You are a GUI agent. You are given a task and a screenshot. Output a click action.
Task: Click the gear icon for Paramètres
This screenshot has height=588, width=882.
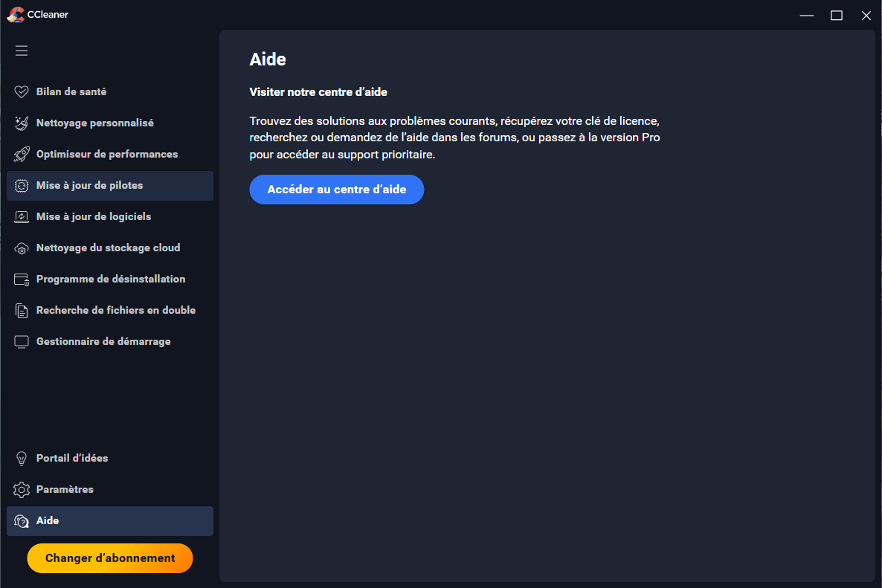click(x=22, y=490)
